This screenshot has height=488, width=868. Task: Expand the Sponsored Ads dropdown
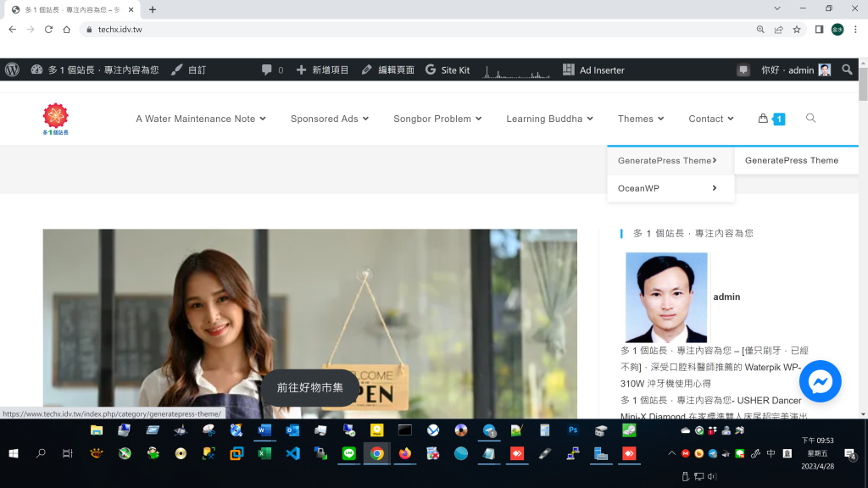[x=330, y=119]
